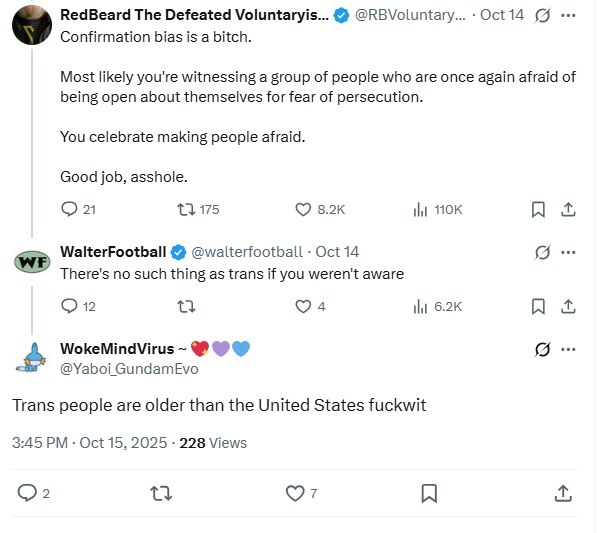Open Grok icon on RedBeard's tweet
Image resolution: width=606 pixels, height=533 pixels.
click(x=542, y=16)
